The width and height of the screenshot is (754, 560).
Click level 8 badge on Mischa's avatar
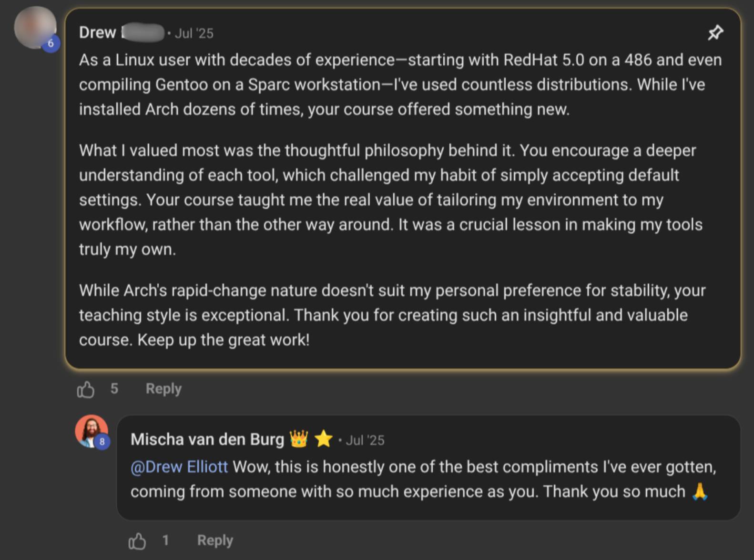point(102,441)
